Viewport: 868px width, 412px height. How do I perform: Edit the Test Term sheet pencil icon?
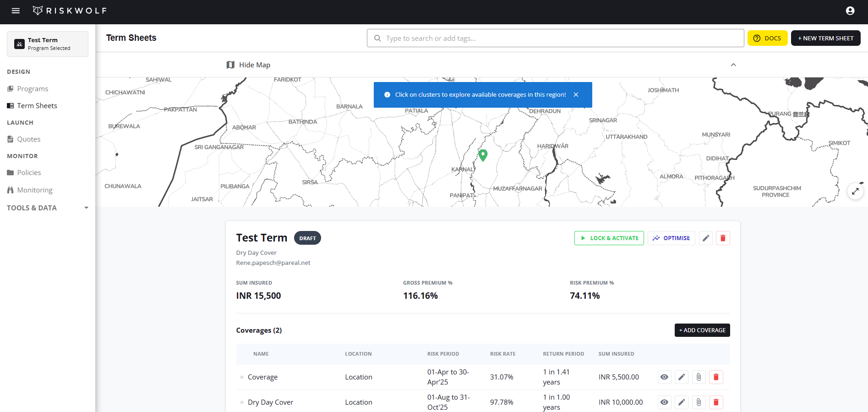coord(706,238)
